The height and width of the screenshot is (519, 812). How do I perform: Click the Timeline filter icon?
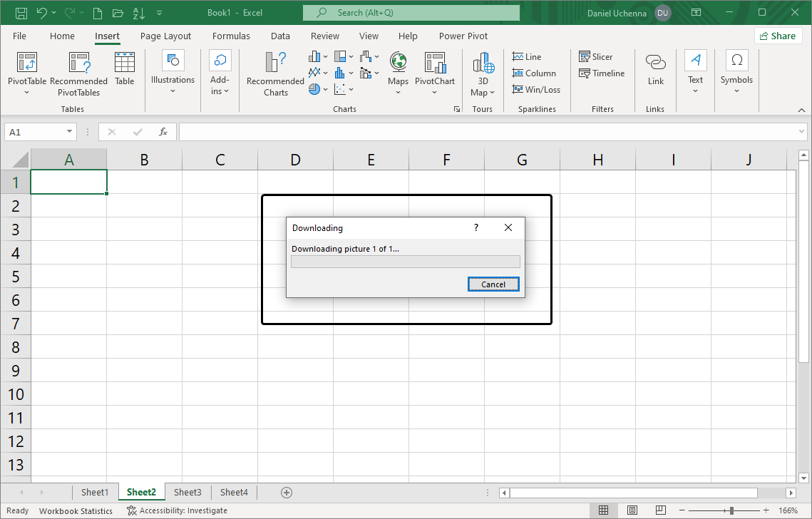point(585,73)
